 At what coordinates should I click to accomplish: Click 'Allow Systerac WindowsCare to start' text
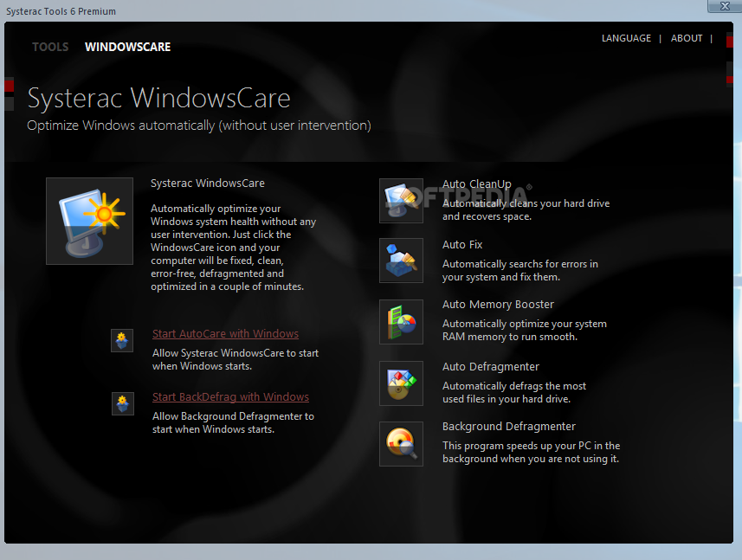point(236,359)
